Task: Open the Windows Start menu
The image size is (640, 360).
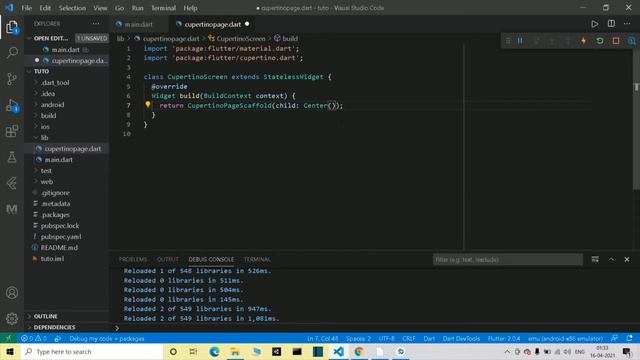Action: pyautogui.click(x=9, y=351)
